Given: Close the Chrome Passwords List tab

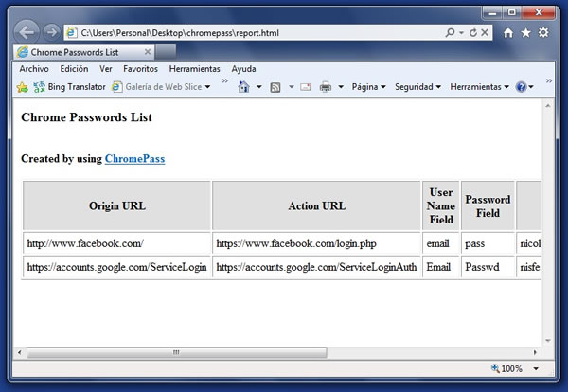Looking at the screenshot, I should pyautogui.click(x=148, y=52).
